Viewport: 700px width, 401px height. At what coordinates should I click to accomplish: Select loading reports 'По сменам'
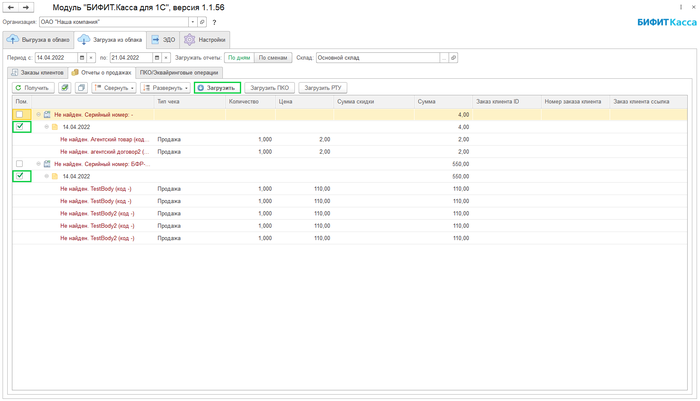pos(273,58)
